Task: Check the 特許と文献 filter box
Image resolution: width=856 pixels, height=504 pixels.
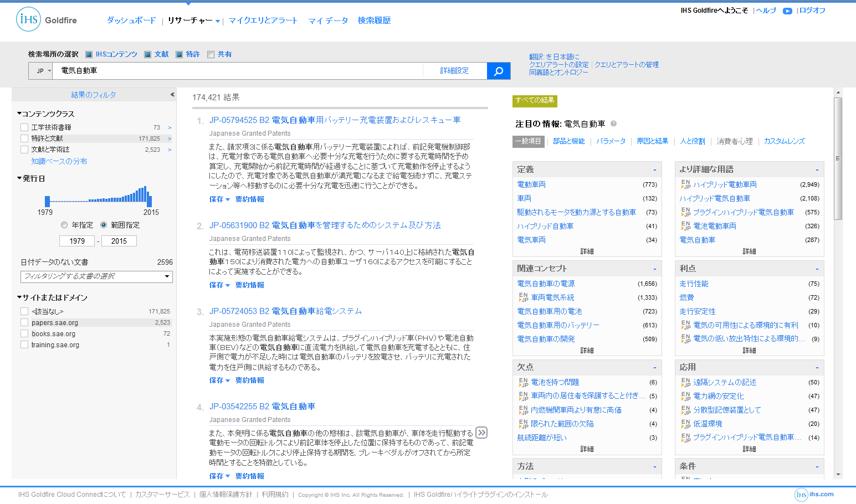Action: click(24, 138)
